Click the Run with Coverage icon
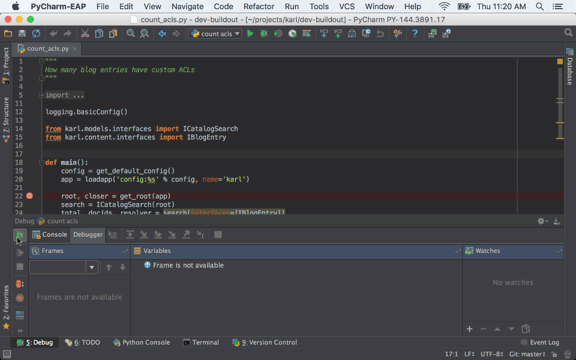Screen dimensions: 576x360 click(x=278, y=34)
